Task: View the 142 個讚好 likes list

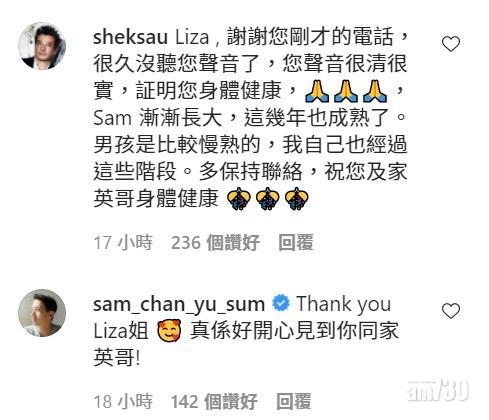Action: coord(214,401)
